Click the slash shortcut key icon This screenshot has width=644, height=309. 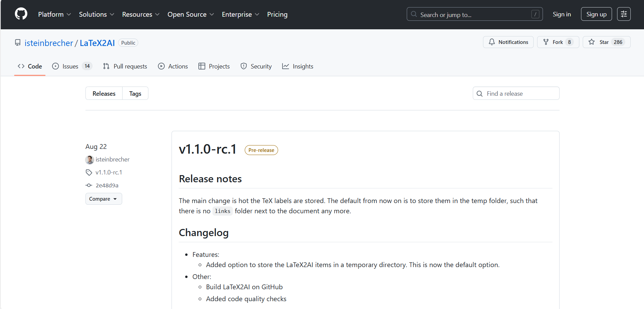(535, 14)
